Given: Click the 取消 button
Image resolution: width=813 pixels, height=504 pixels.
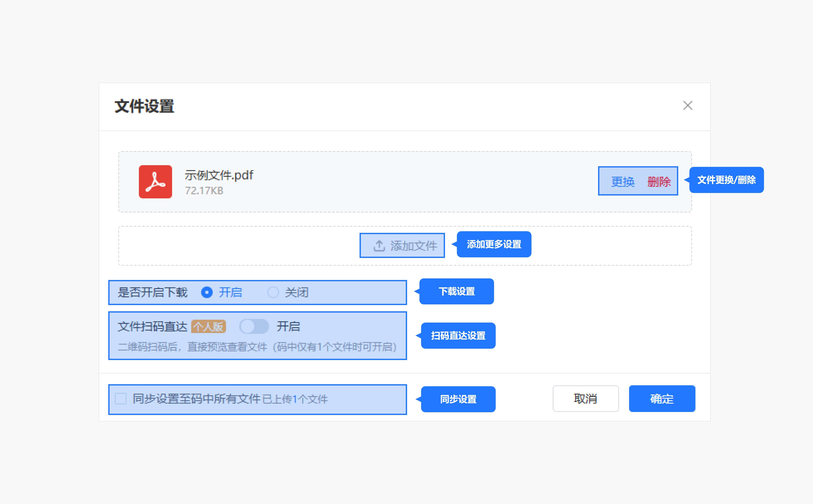Looking at the screenshot, I should pyautogui.click(x=585, y=399).
